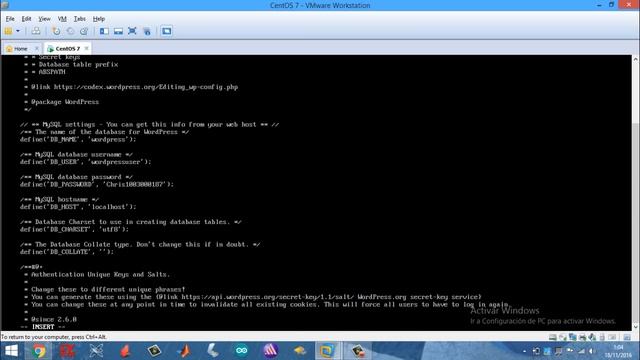Open the Edit menu
This screenshot has height=360, width=640.
(x=27, y=19)
